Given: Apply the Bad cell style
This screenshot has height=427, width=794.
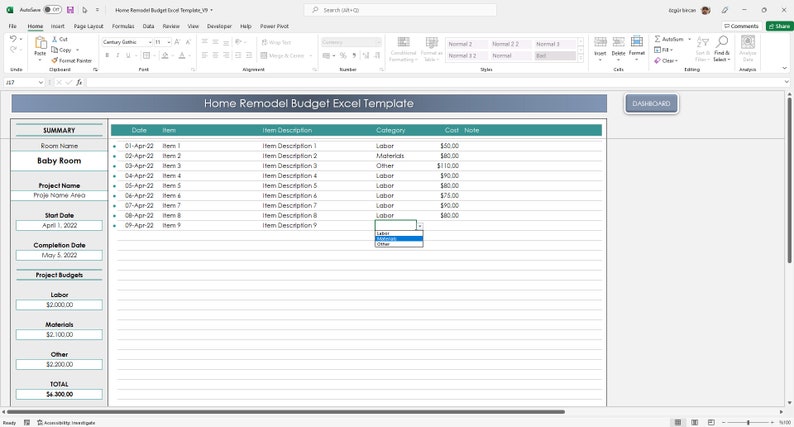Looking at the screenshot, I should point(554,56).
